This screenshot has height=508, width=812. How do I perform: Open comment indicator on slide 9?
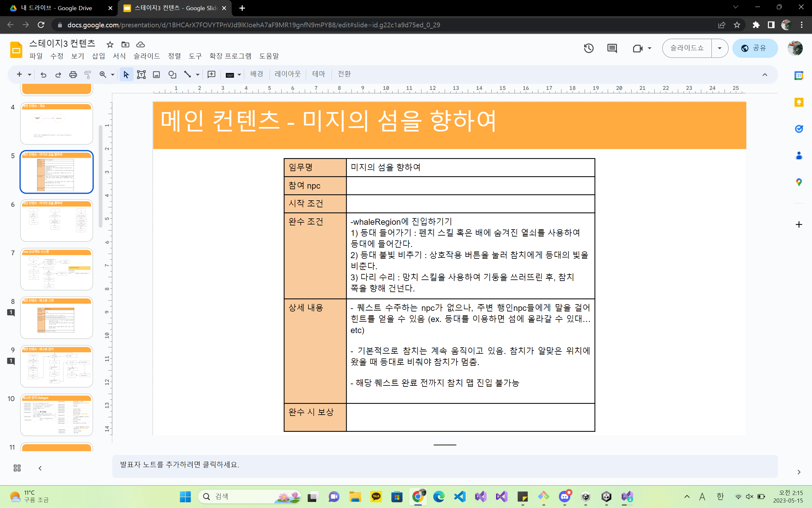click(x=11, y=361)
